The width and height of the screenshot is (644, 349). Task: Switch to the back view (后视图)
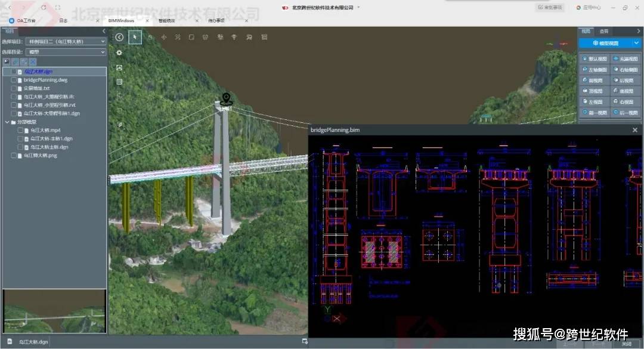[x=625, y=80]
